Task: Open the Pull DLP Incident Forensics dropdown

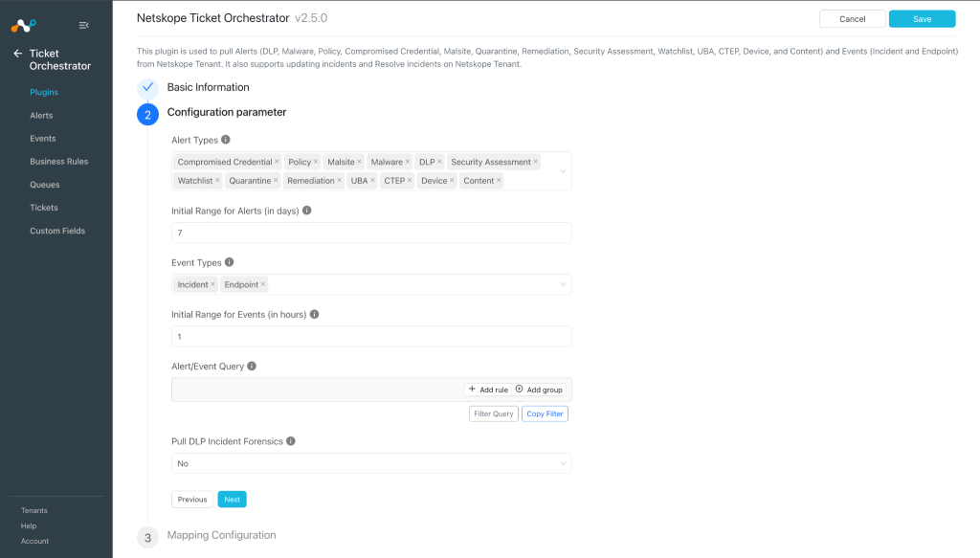Action: point(371,463)
